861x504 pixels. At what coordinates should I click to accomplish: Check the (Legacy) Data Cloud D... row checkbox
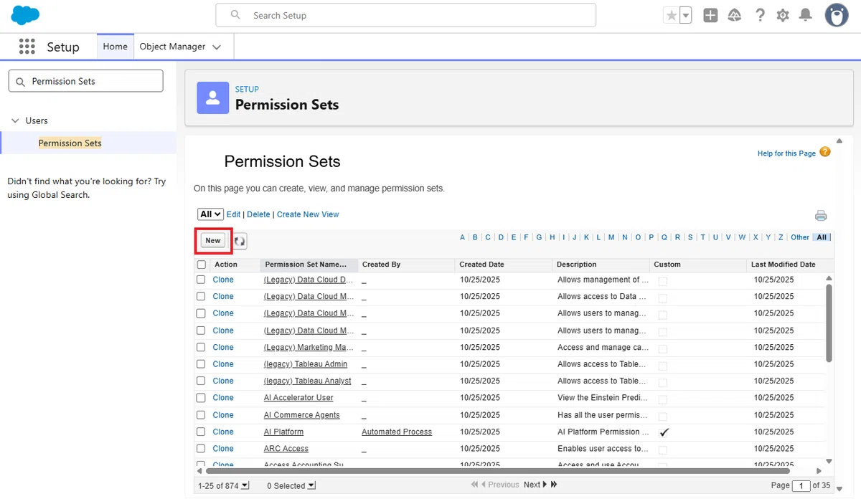[x=201, y=280]
